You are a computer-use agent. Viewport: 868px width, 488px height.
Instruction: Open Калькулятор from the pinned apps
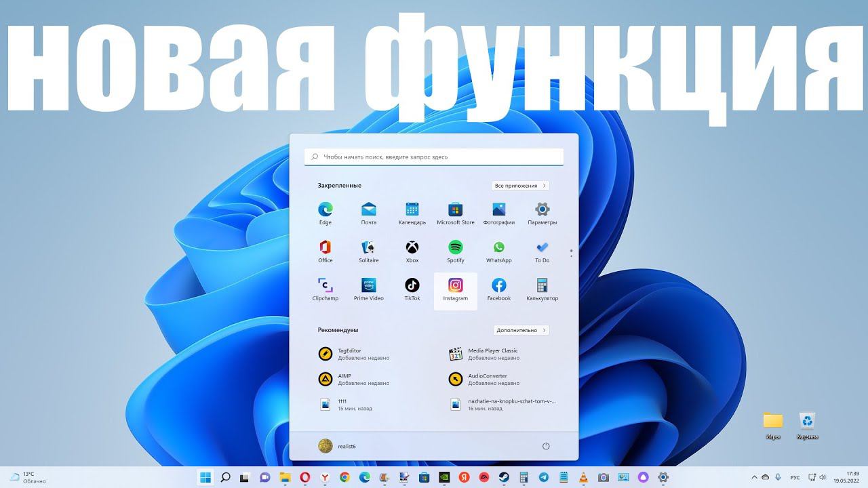coord(542,289)
